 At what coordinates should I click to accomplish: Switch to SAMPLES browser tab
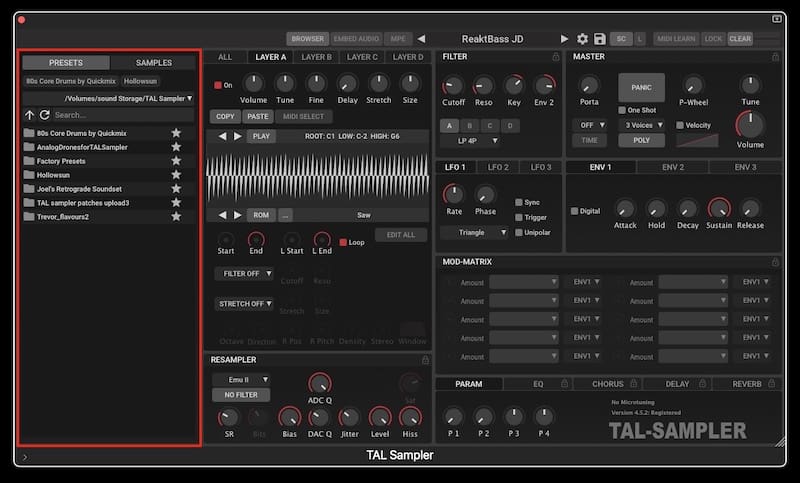[x=154, y=63]
